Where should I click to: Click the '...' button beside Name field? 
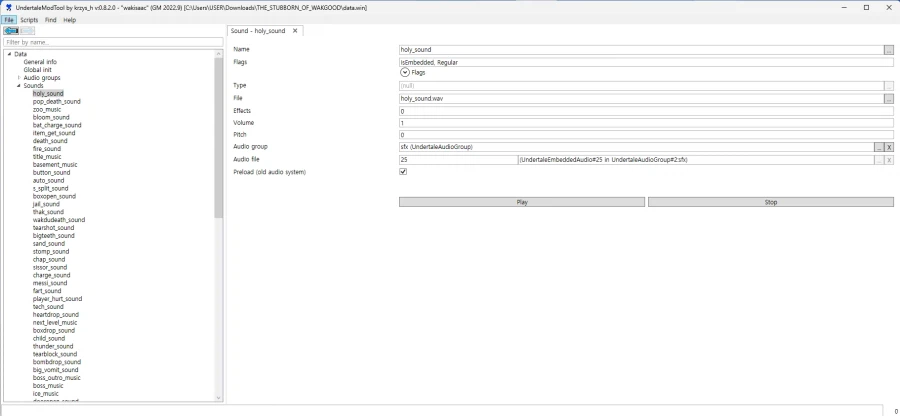tap(889, 50)
